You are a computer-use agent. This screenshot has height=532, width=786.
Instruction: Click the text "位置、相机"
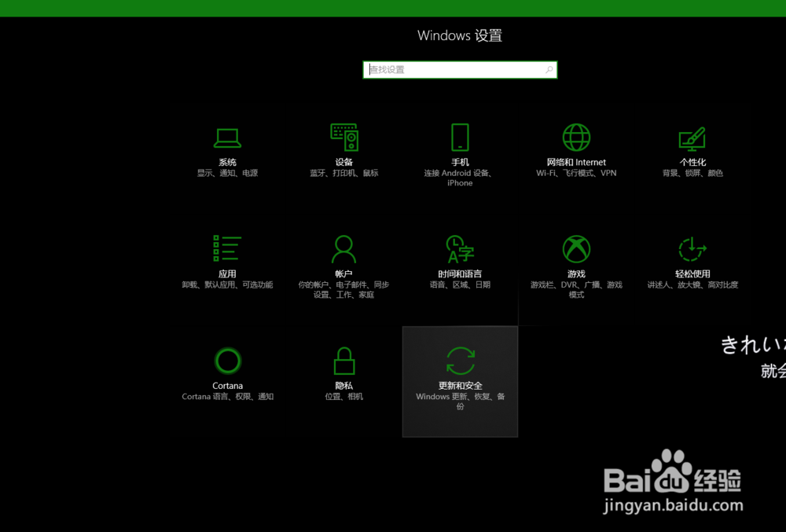[344, 396]
